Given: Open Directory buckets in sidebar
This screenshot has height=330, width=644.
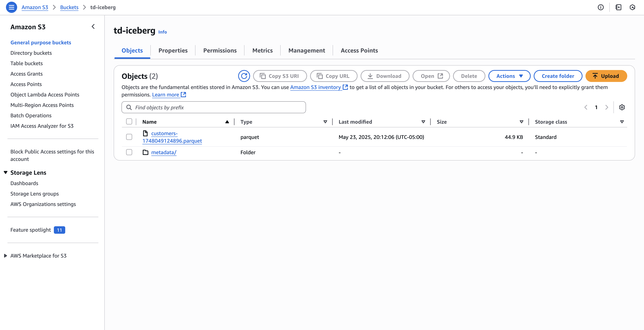Looking at the screenshot, I should coord(31,53).
